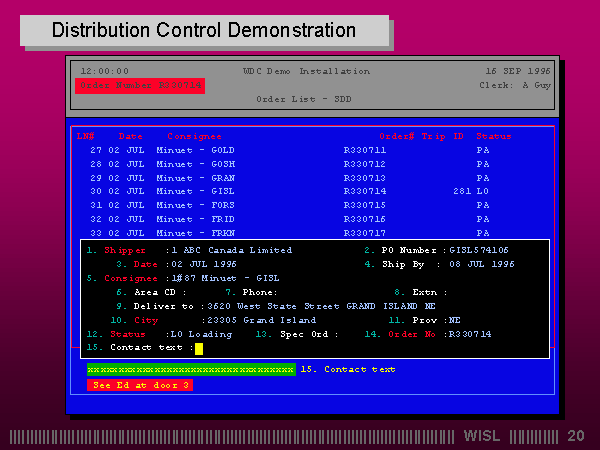The image size is (600, 450).
Task: Select order row R330712 Minuet - GOSH
Action: click(290, 164)
